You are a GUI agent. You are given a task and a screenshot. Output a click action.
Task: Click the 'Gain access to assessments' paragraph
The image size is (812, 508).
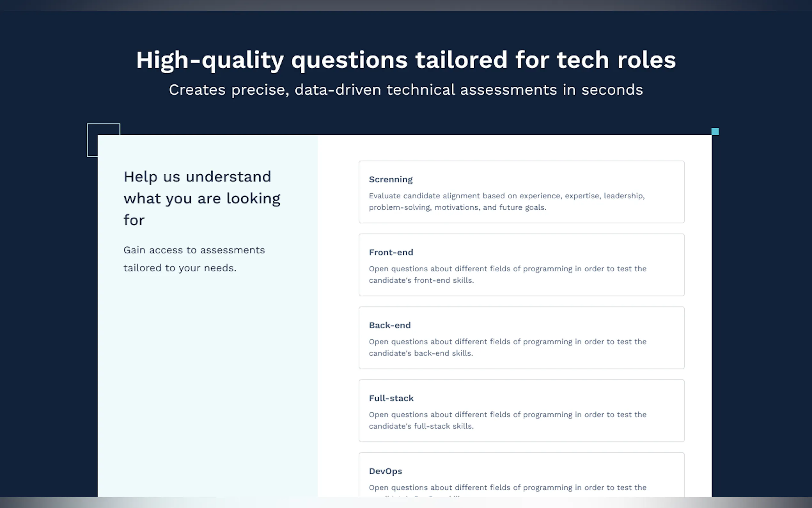(194, 259)
